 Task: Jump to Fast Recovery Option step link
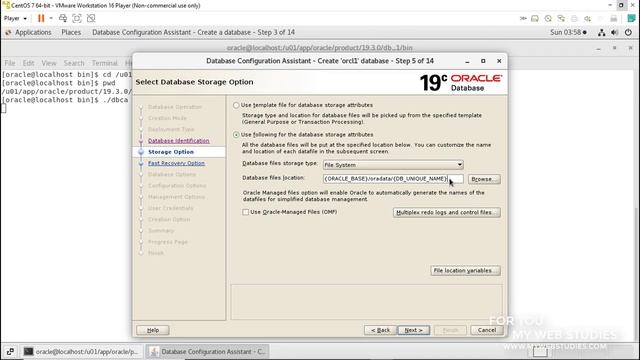tap(176, 163)
